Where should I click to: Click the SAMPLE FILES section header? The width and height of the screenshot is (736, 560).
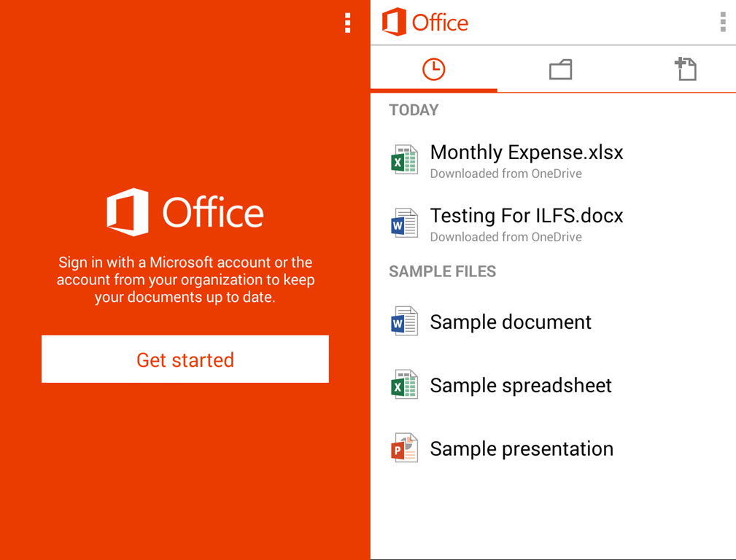442,271
